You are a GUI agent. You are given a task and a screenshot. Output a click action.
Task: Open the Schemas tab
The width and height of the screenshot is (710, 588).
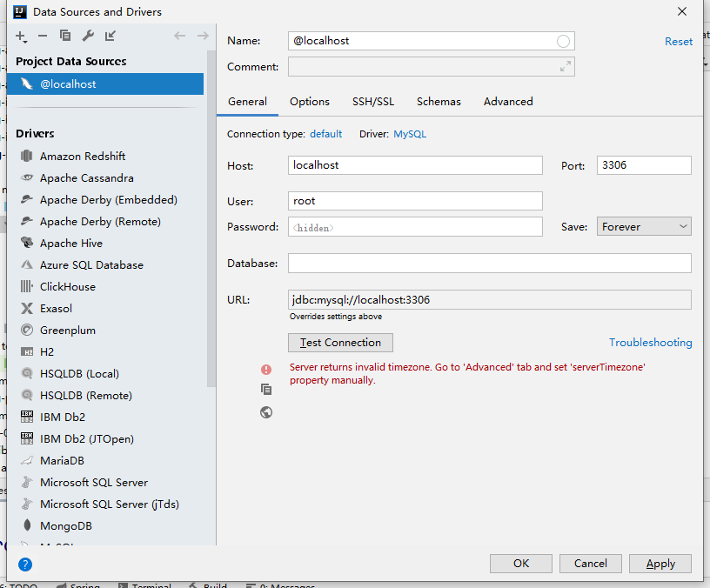pos(439,102)
